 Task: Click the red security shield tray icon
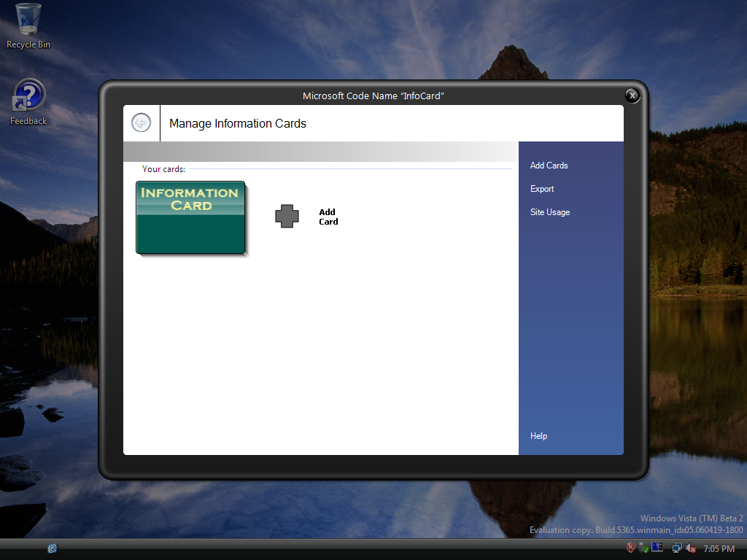pyautogui.click(x=630, y=548)
